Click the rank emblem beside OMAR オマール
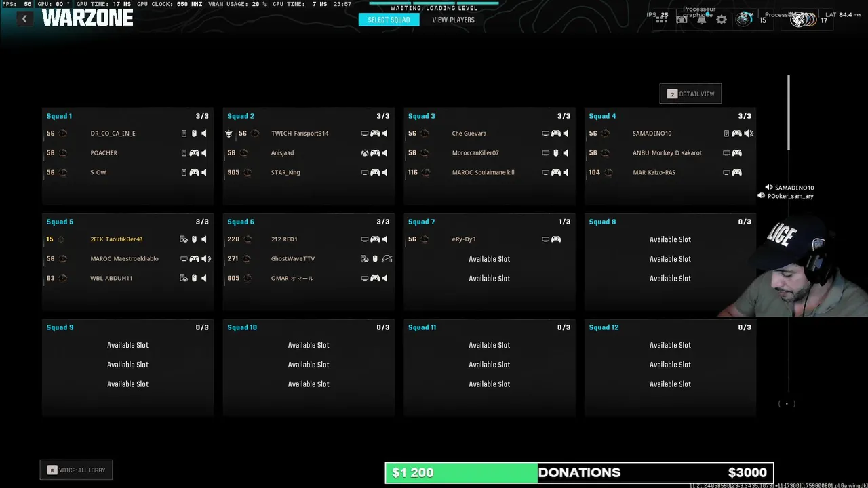Screen dimensions: 868x488 tap(248, 279)
